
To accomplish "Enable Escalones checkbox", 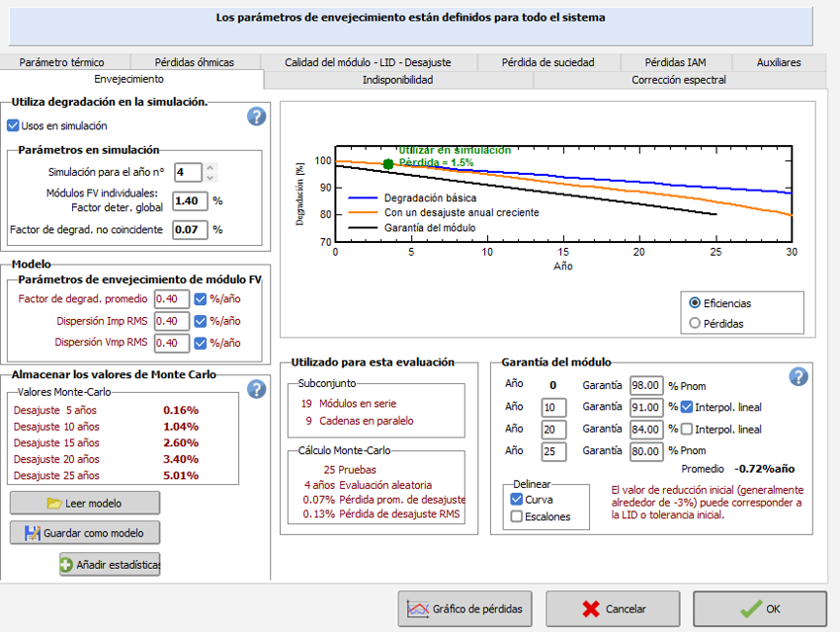I will [517, 516].
